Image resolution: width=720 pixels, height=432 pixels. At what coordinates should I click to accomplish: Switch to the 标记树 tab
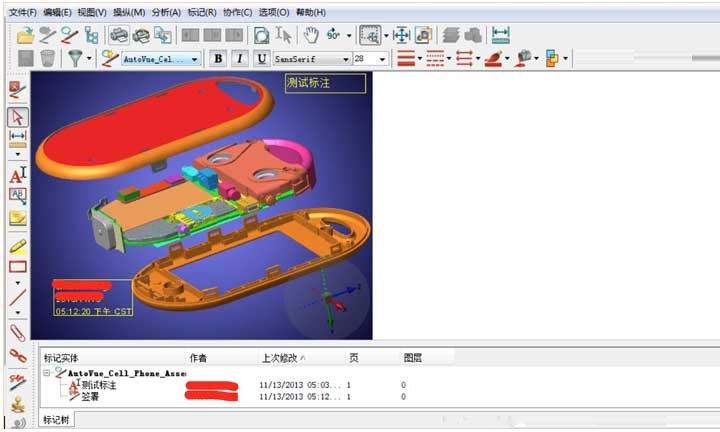56,420
